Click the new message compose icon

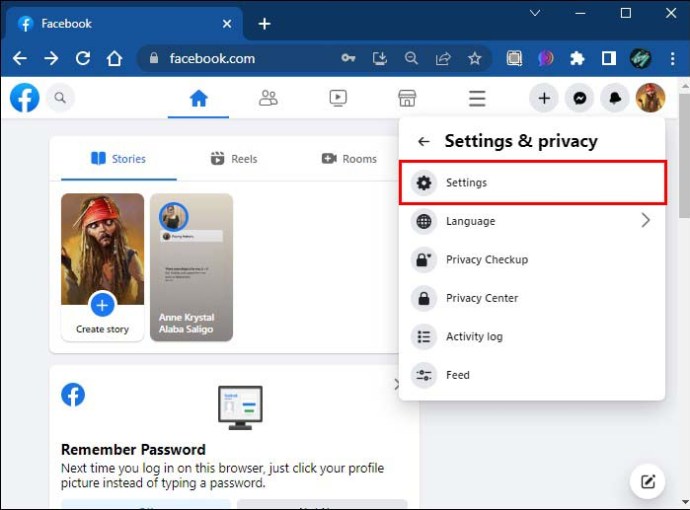click(647, 482)
